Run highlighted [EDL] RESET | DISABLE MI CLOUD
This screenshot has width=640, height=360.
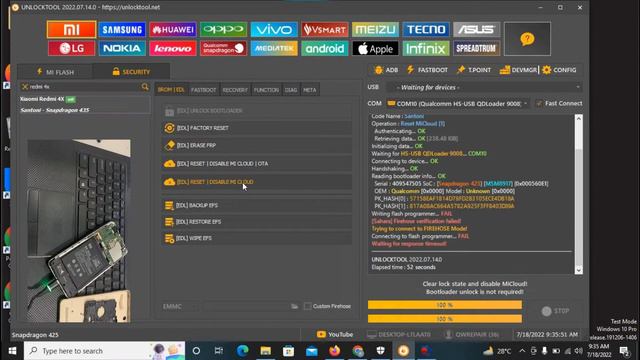pos(256,182)
